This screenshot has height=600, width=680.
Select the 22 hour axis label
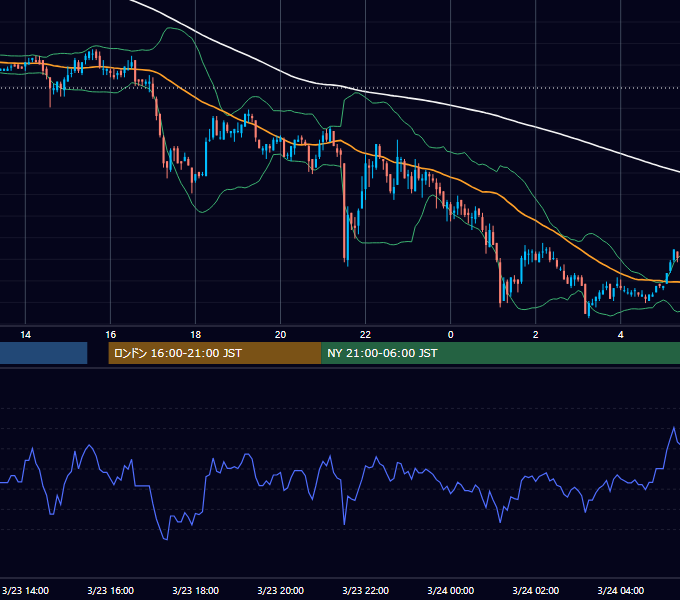click(366, 335)
